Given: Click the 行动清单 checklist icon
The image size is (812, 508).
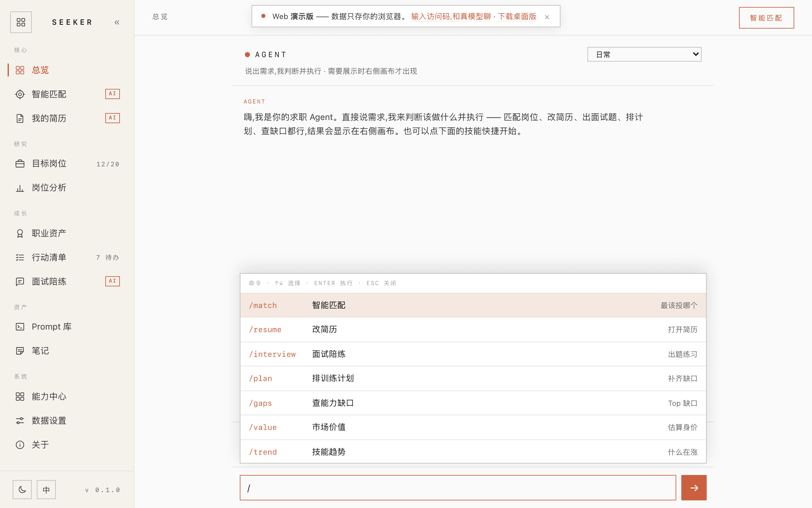Looking at the screenshot, I should coord(20,258).
